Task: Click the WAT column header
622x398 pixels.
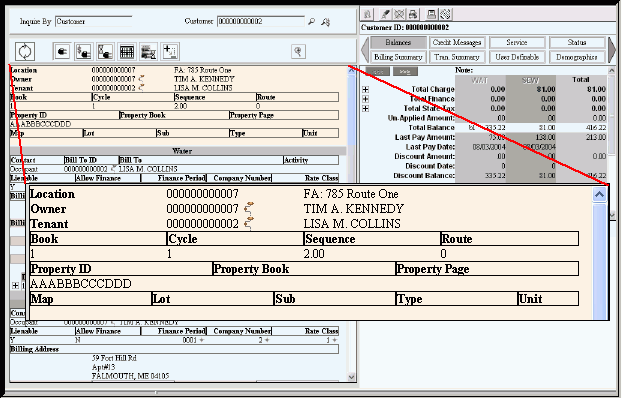Action: (479, 80)
